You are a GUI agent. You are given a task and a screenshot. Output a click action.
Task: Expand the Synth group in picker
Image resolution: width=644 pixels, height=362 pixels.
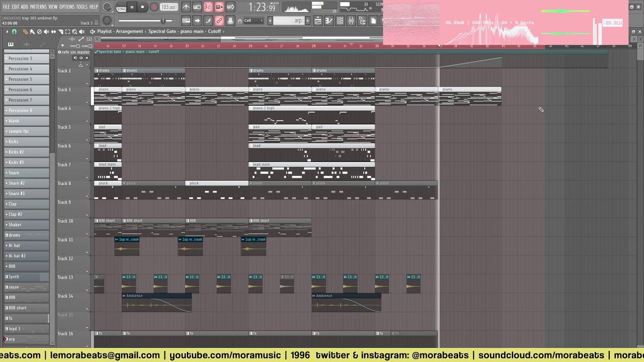pos(7,277)
